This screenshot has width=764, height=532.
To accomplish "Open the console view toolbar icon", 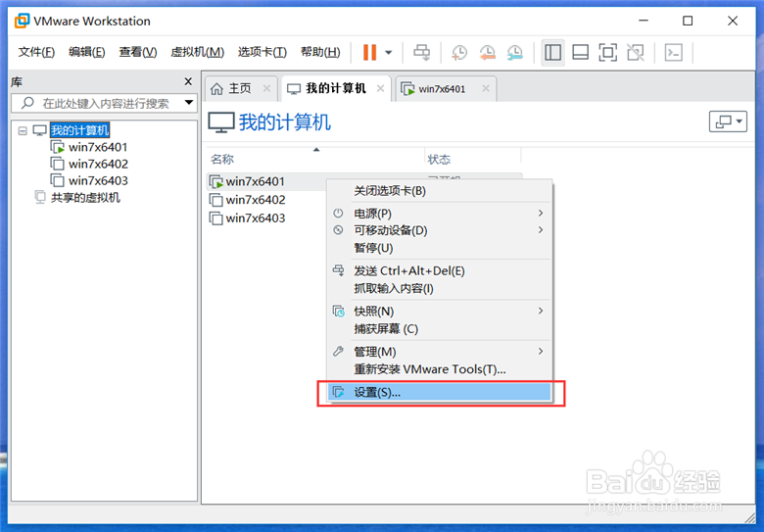I will click(x=673, y=52).
